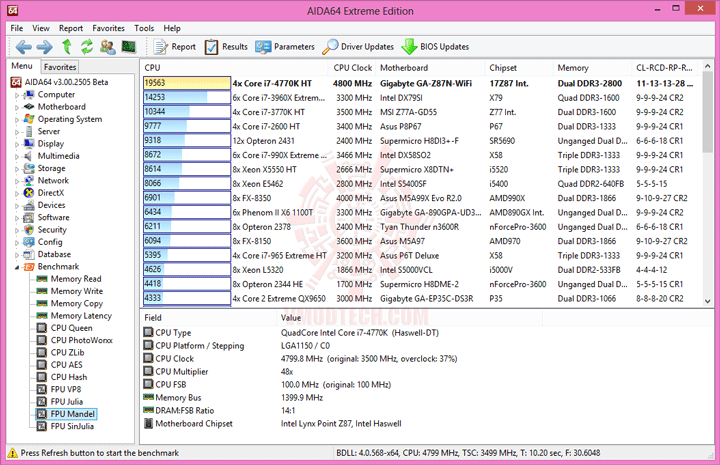The image size is (720, 465).
Task: Open the Report toolbar button
Action: (175, 47)
